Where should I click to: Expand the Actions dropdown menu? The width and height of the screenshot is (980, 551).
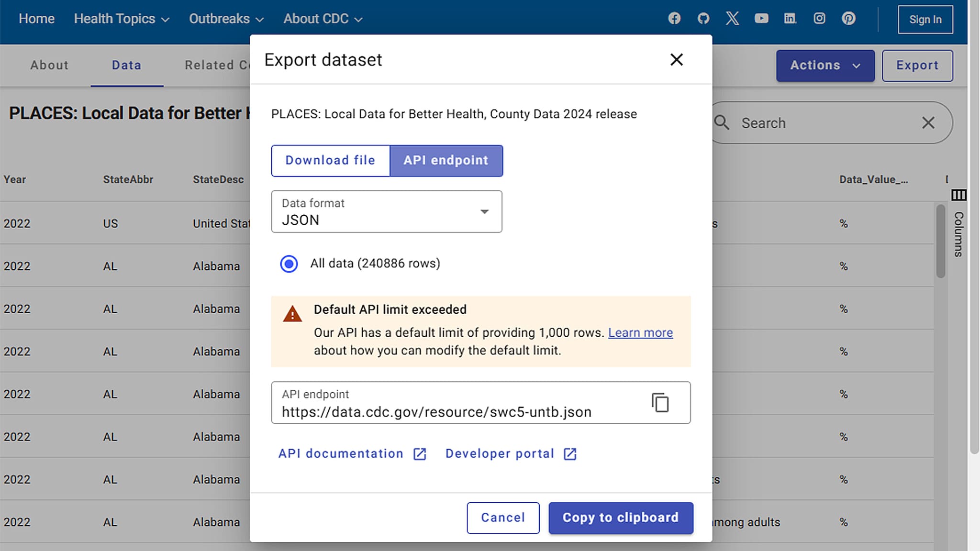point(824,65)
